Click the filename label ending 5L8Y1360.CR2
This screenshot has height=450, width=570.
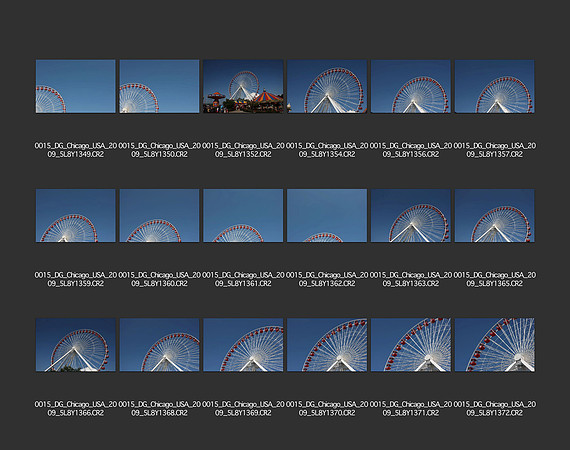[159, 279]
